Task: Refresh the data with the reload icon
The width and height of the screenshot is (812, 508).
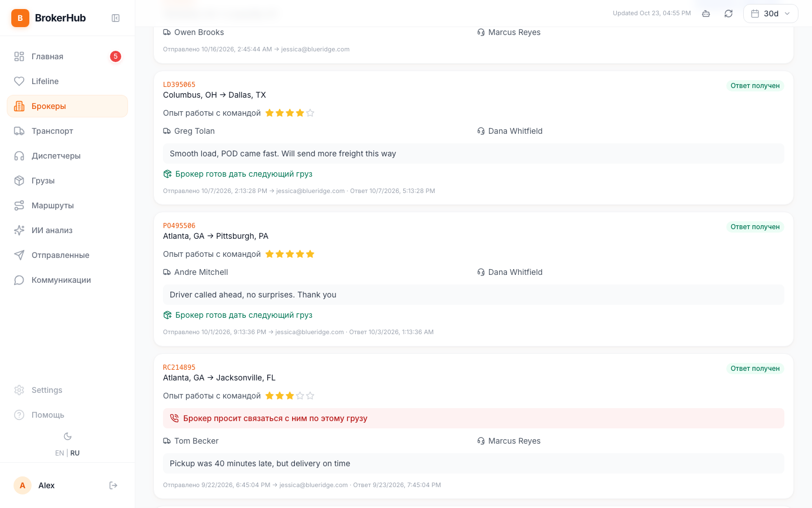Action: (x=729, y=14)
